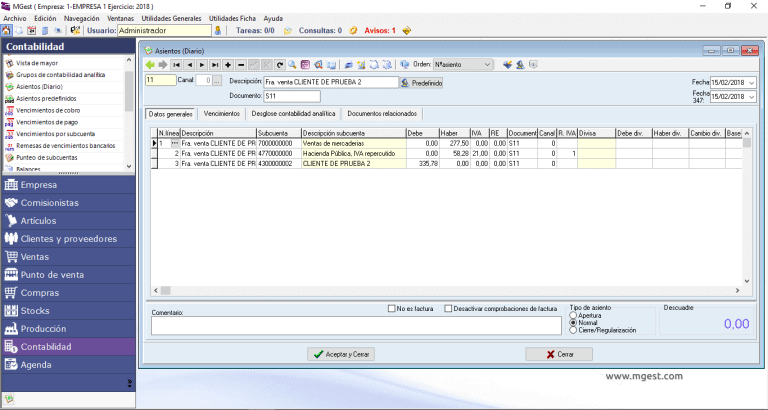Expand more sidebar modules chevron

pos(129,384)
